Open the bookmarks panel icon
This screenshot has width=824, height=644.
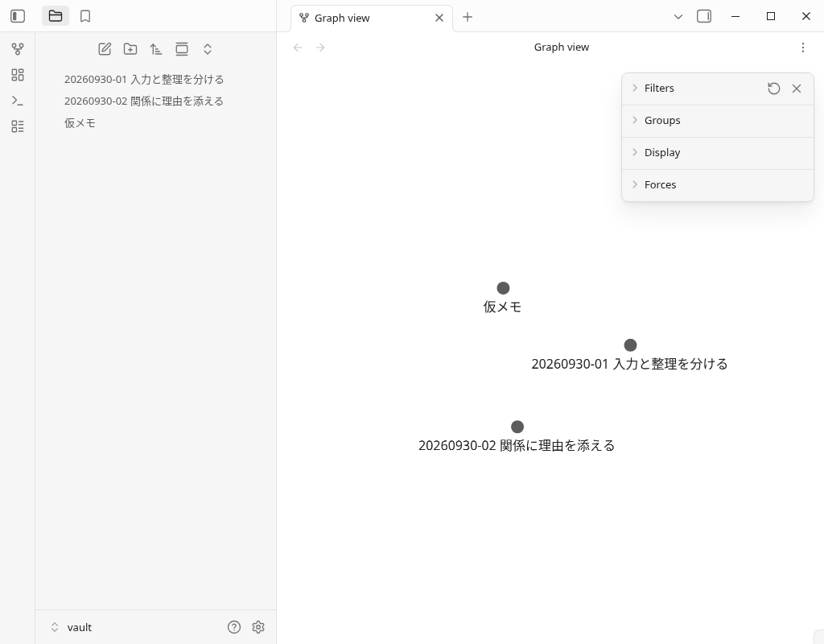pyautogui.click(x=85, y=16)
